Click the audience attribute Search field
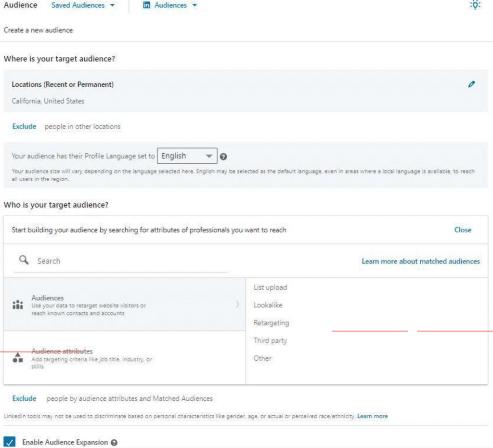 (130, 261)
